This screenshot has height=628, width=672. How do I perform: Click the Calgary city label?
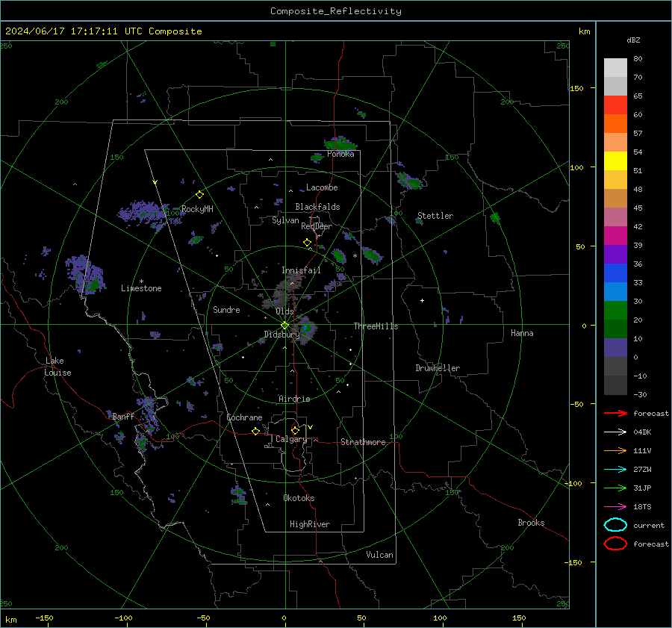coord(291,439)
